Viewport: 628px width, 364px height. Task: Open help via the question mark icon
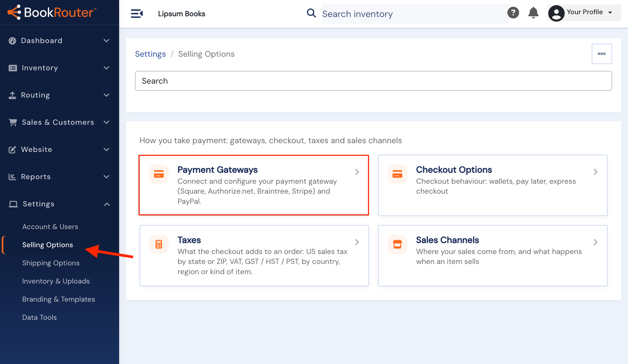pos(513,13)
